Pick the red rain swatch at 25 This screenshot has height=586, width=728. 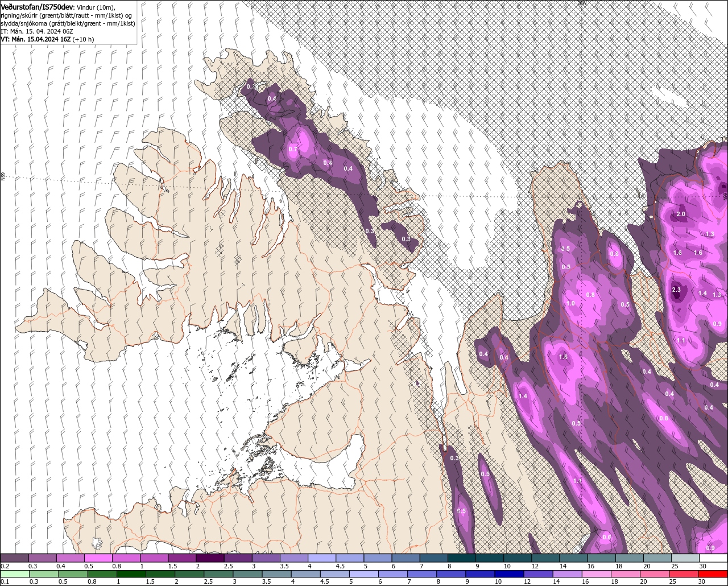tap(683, 573)
